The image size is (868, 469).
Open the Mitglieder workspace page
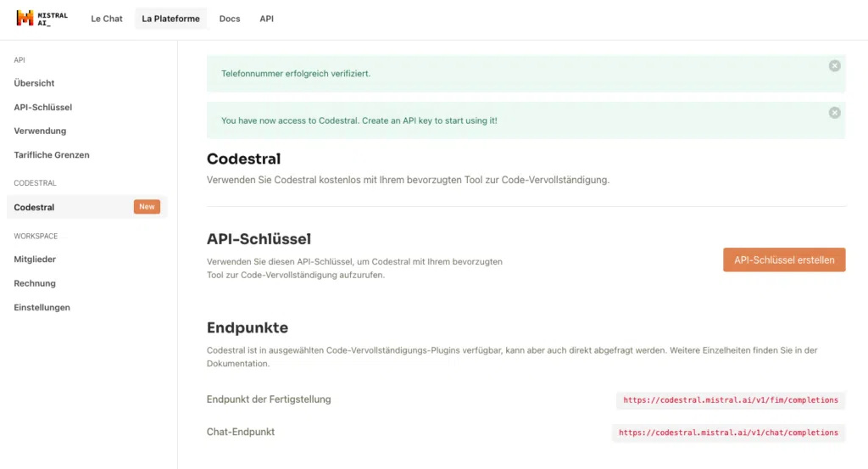coord(35,260)
